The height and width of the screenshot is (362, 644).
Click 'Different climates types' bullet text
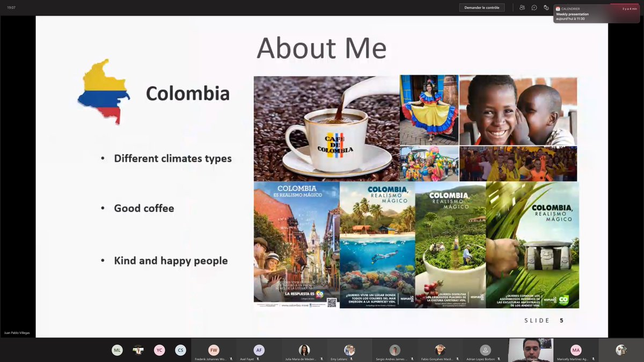(173, 159)
